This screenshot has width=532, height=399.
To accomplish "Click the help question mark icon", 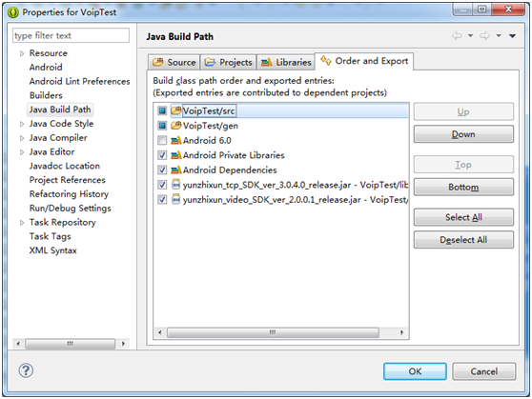I will [26, 370].
